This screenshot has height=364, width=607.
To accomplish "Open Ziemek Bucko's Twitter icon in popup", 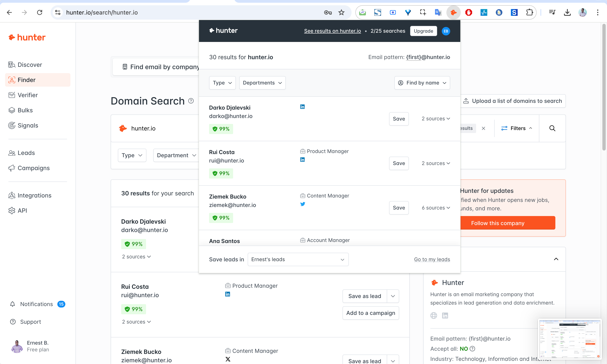I will tap(303, 204).
